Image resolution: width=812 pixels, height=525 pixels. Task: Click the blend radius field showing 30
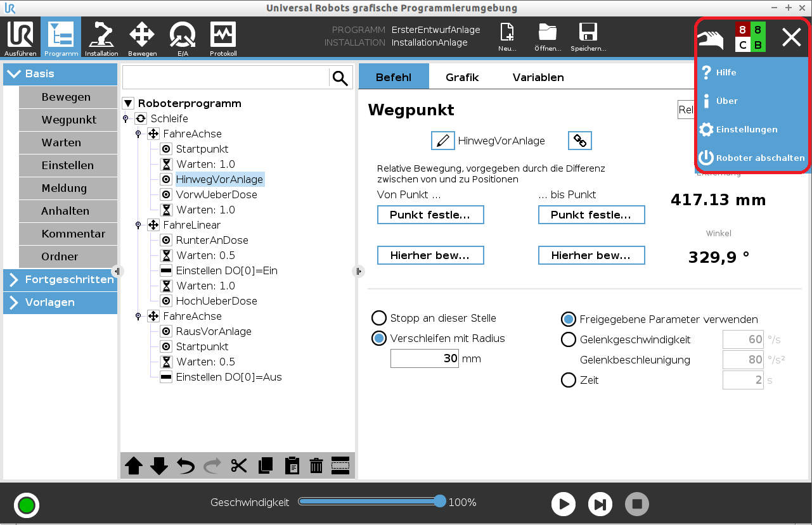click(424, 358)
